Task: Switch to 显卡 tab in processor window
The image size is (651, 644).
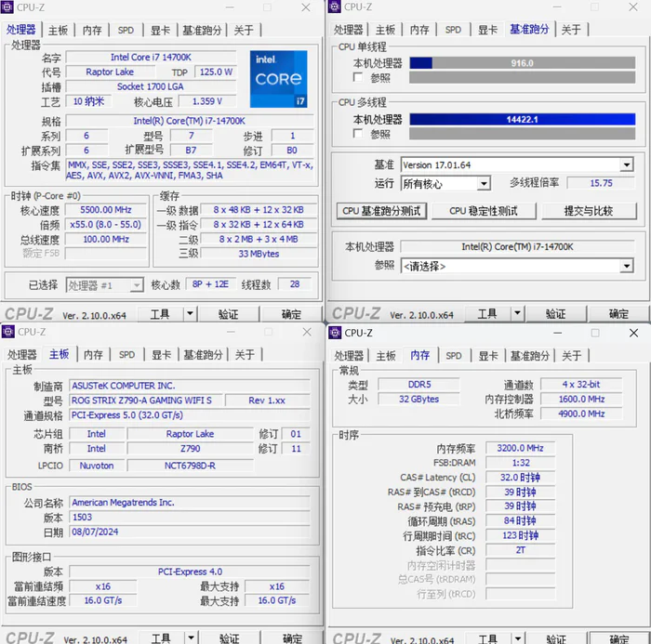Action: [160, 30]
